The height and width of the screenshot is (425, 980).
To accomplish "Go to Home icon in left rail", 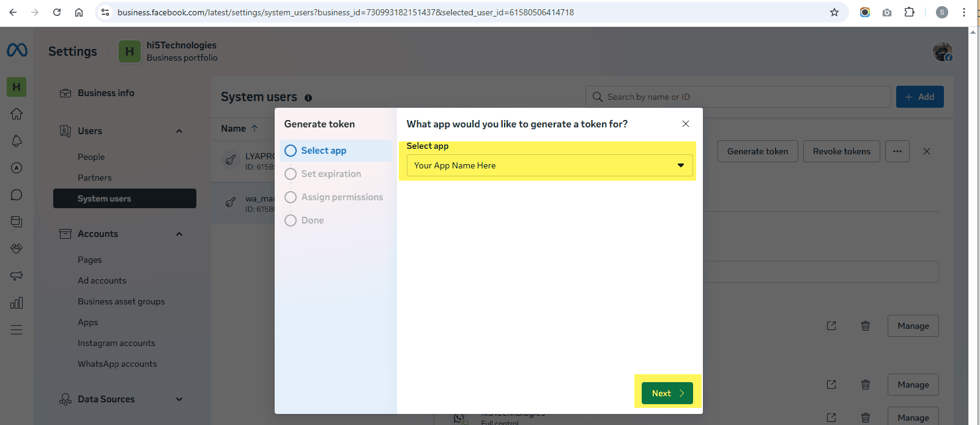I will pos(17,114).
